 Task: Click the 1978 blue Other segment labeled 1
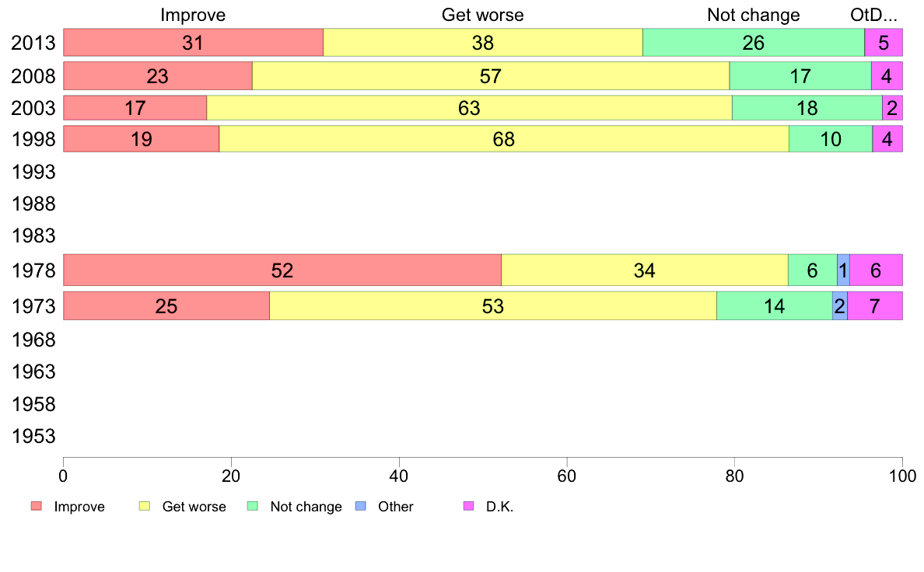click(x=843, y=270)
